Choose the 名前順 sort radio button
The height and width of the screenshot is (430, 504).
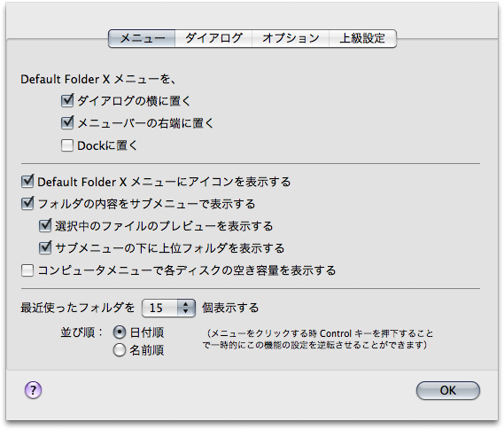(120, 350)
